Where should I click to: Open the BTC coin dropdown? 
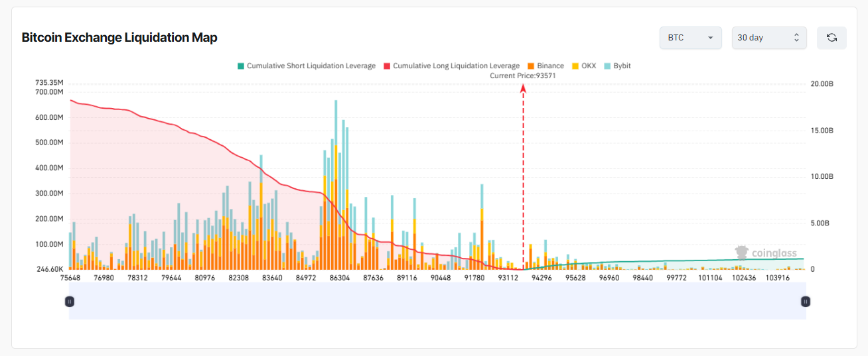pyautogui.click(x=691, y=38)
